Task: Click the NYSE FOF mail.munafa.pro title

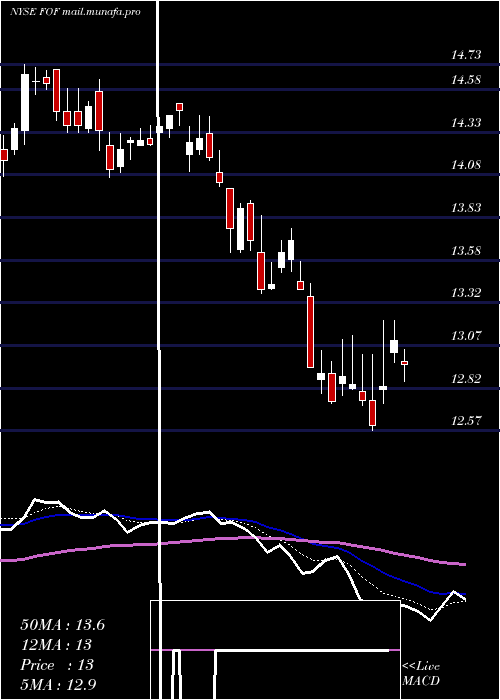Action: (x=75, y=12)
